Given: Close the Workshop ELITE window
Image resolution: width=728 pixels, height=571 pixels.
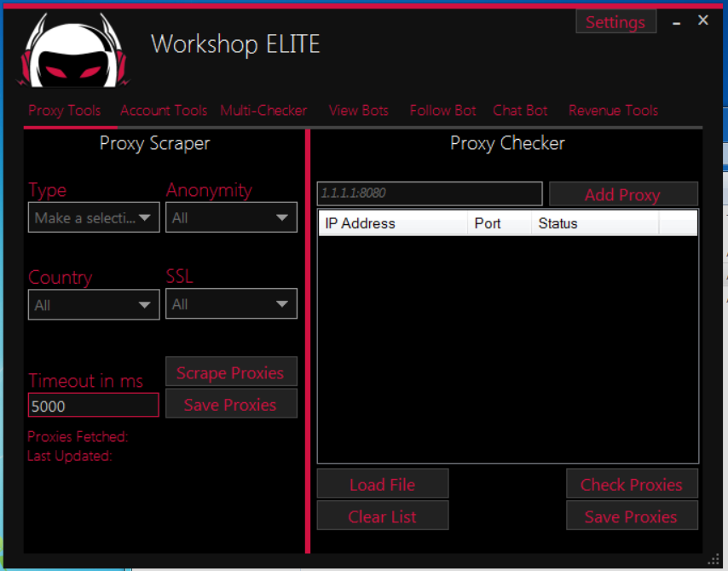Looking at the screenshot, I should pos(703,20).
